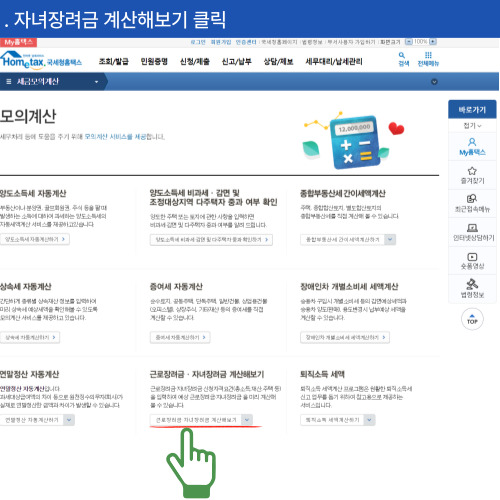Click the My홈택스 red tab
Image resolution: width=500 pixels, height=500 pixels.
18,42
